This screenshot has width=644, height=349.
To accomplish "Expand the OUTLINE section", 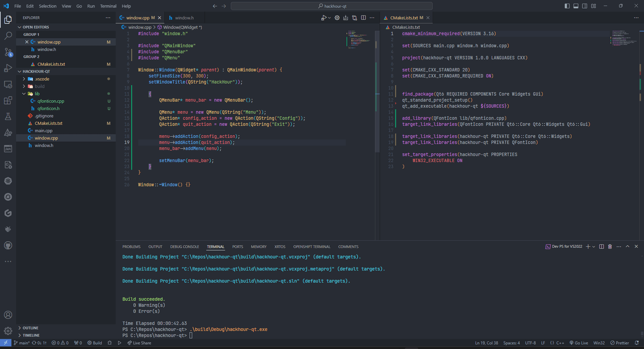I will 31,328.
